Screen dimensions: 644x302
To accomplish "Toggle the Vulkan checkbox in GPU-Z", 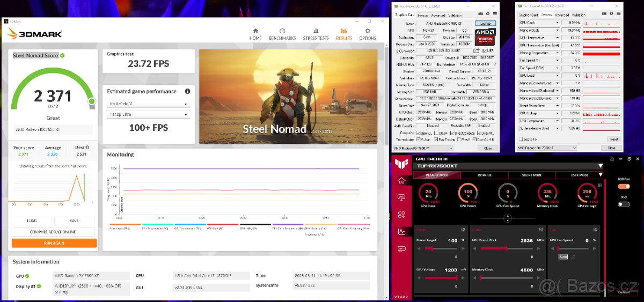I will 418,139.
